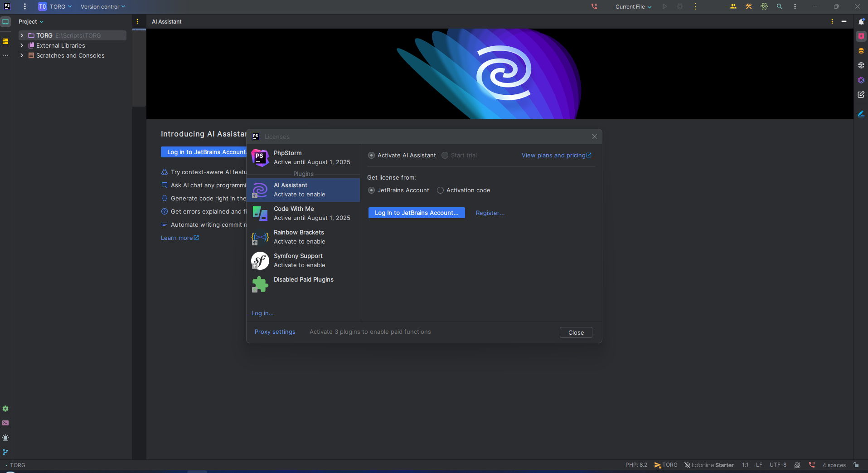Open the build hammer tools icon
Viewport: 868px width, 473px height.
[748, 6]
